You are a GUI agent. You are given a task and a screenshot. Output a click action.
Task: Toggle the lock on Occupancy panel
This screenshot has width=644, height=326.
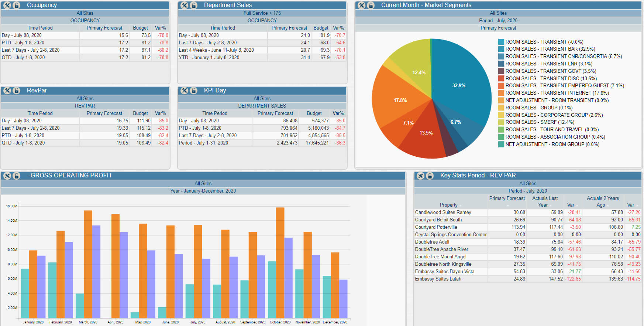click(17, 5)
